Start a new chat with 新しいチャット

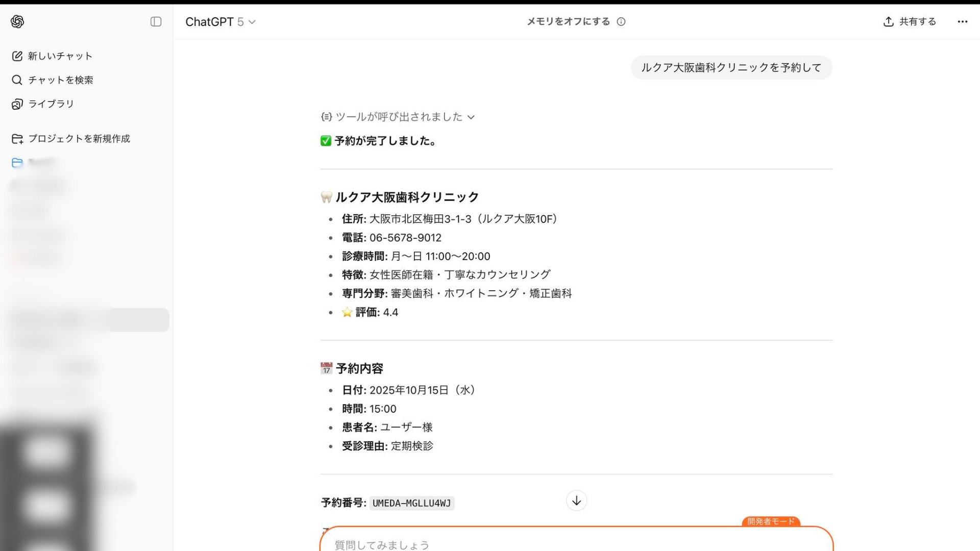(60, 56)
